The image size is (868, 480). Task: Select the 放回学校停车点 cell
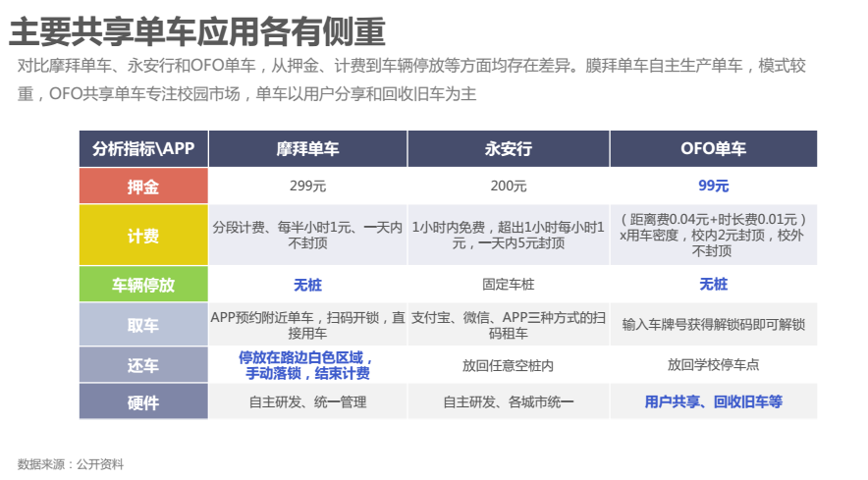(x=713, y=365)
